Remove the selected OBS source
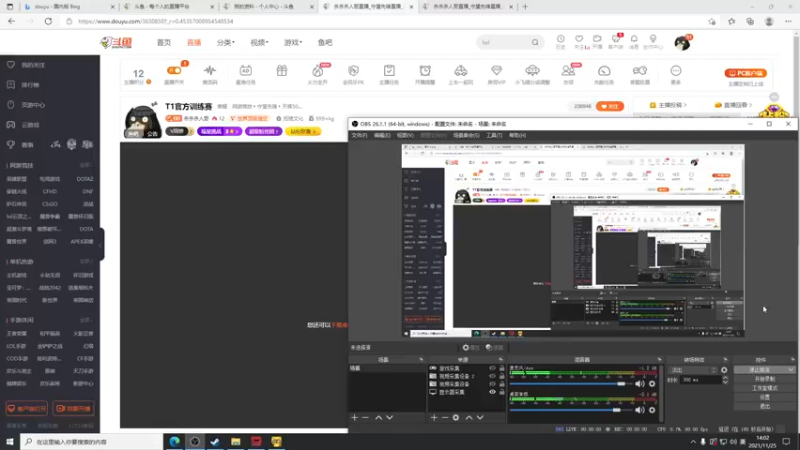 click(x=445, y=417)
